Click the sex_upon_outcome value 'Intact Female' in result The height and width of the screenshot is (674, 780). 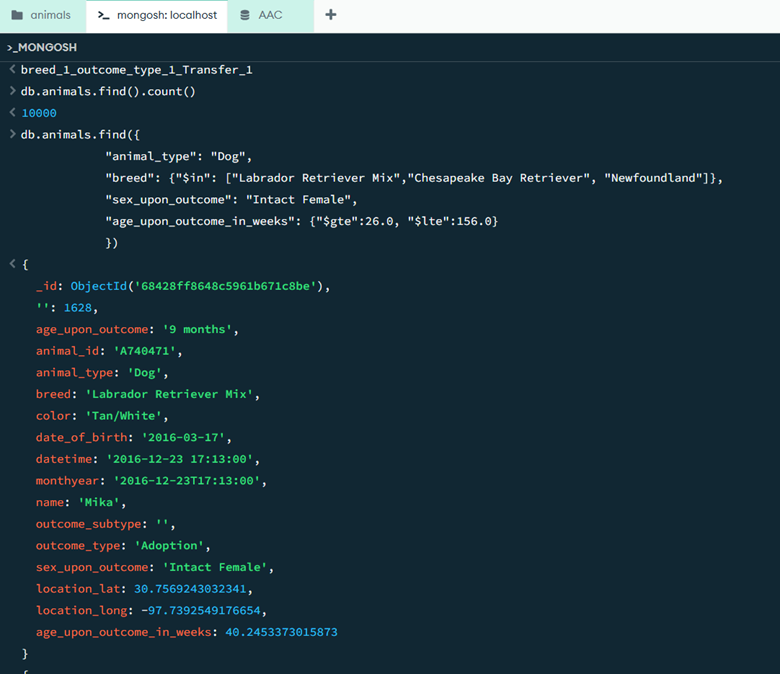click(x=215, y=568)
